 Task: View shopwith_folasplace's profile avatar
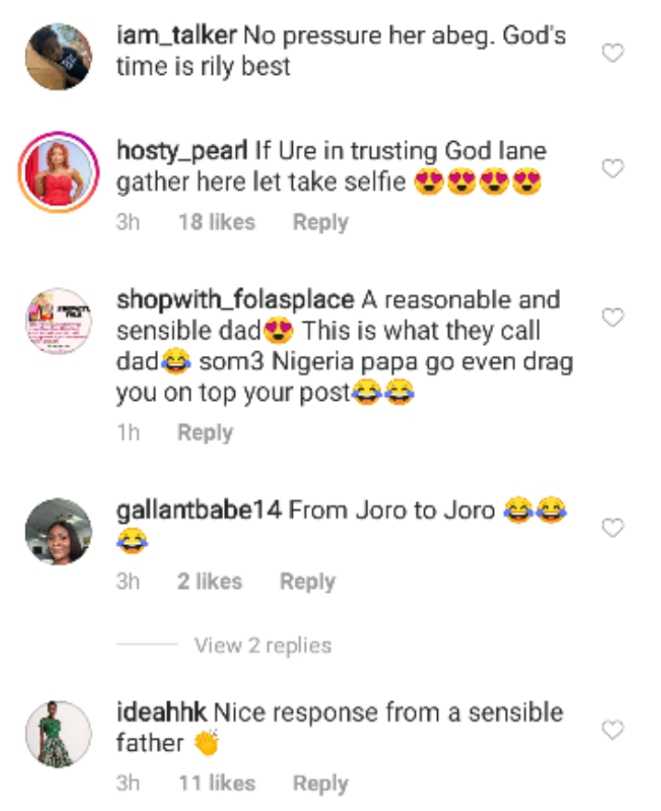58,321
